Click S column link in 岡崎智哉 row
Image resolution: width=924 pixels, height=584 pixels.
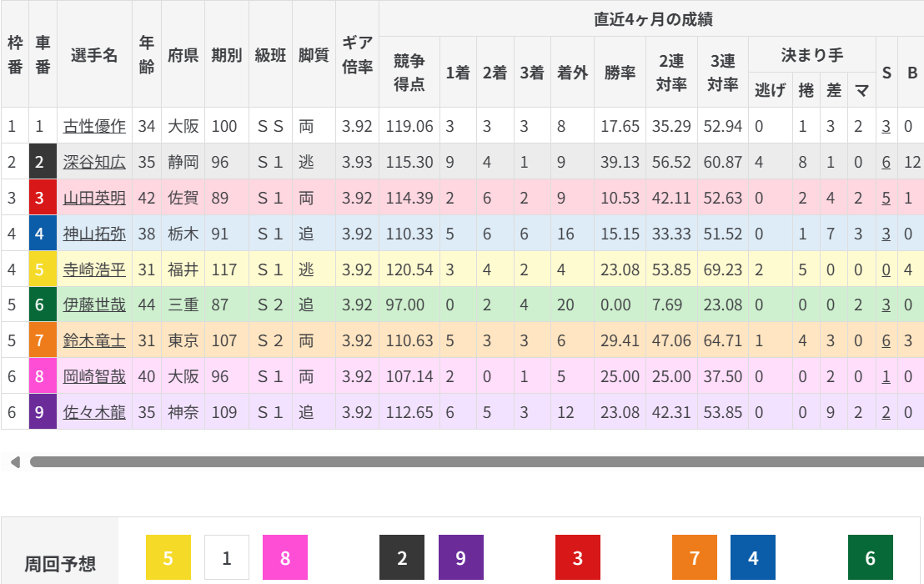(886, 377)
